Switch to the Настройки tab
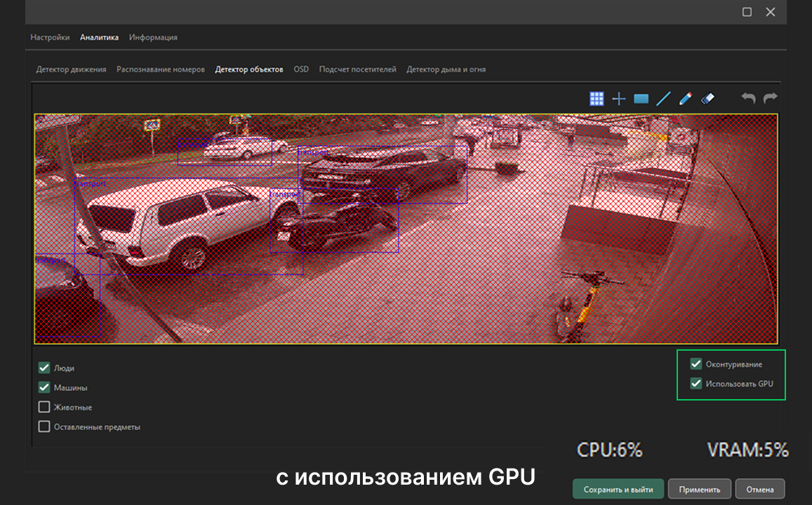This screenshot has width=812, height=505. click(50, 37)
